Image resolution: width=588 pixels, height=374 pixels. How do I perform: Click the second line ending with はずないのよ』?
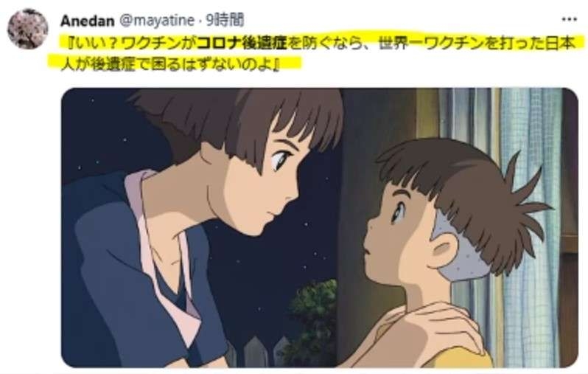[x=171, y=63]
